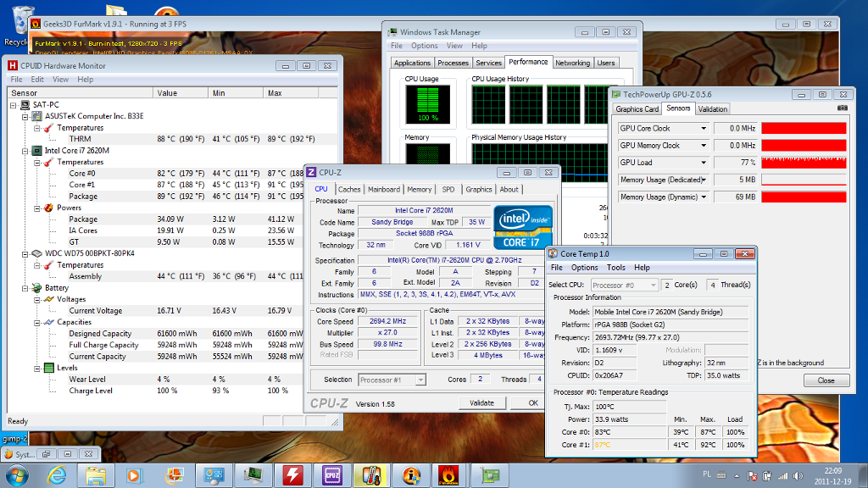Click the Windows Start orb
Viewport: 868px width, 488px height.
(x=17, y=476)
